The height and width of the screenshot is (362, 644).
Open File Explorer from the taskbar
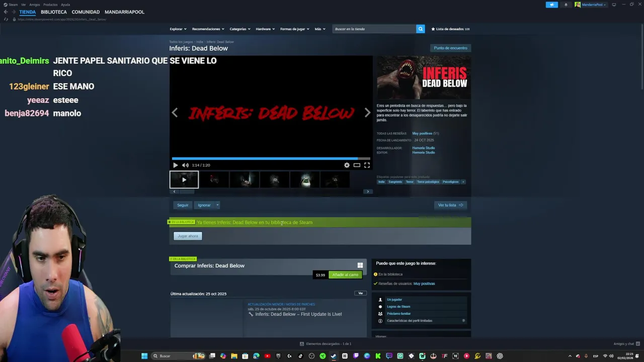coord(234,356)
